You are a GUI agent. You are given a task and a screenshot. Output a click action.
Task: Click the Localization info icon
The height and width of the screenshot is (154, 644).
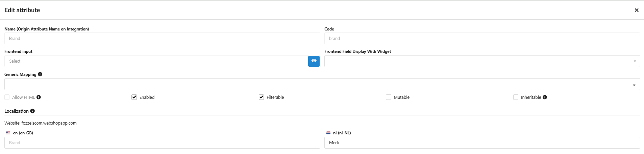32,111
